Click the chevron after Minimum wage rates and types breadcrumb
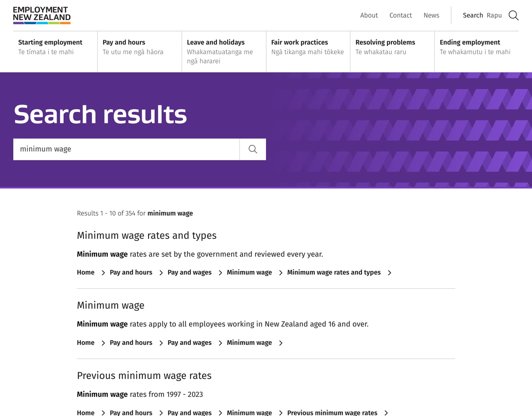Viewport: 532px width, 416px height. (389, 273)
